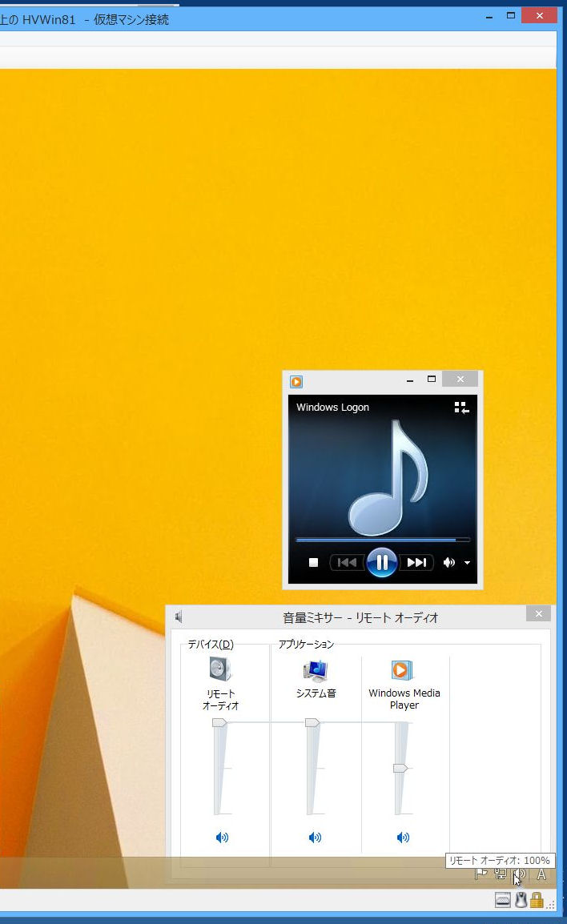
Task: Close the Windows Media Player window
Action: pyautogui.click(x=460, y=379)
